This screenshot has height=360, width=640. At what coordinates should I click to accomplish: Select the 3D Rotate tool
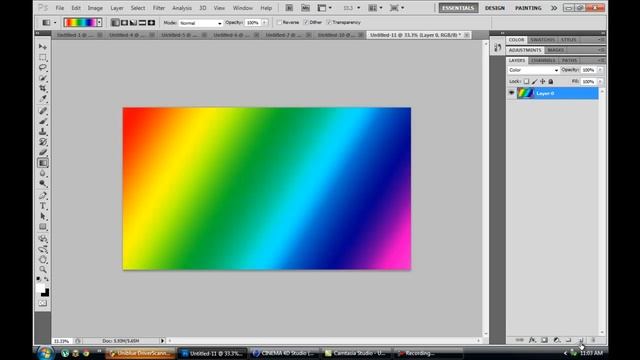pos(43,239)
